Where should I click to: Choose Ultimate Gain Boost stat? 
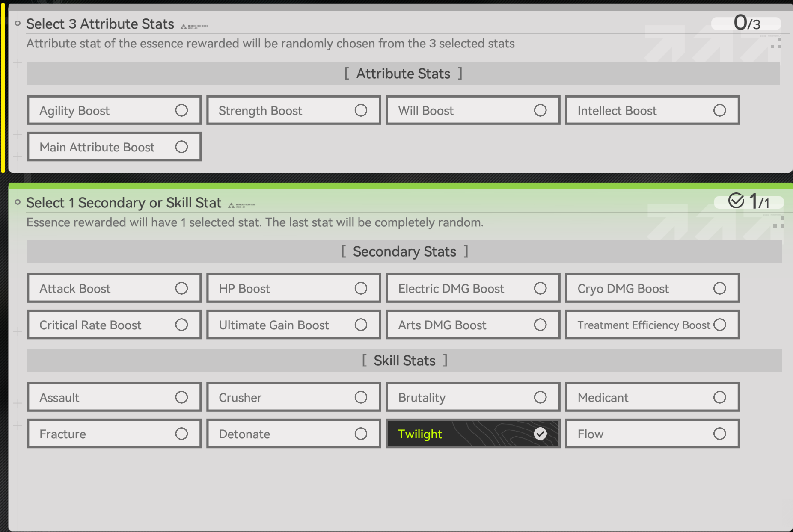[x=294, y=325]
